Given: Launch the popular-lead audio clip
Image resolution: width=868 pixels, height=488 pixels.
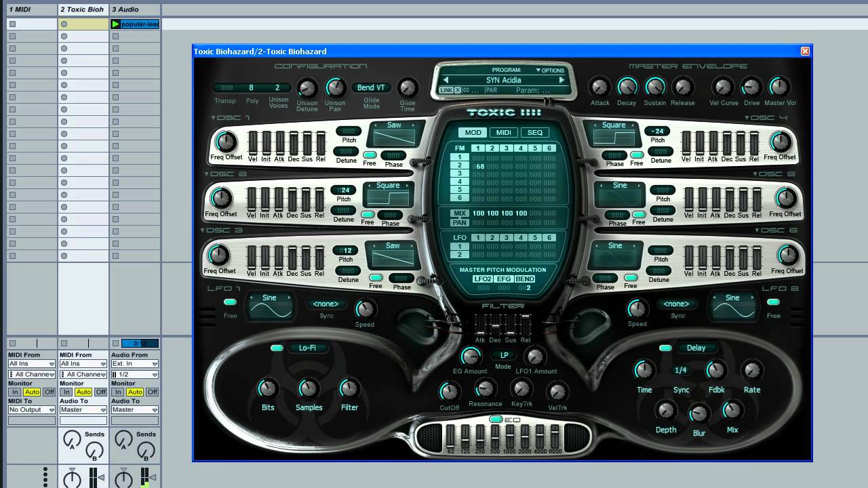Looking at the screenshot, I should [x=115, y=24].
